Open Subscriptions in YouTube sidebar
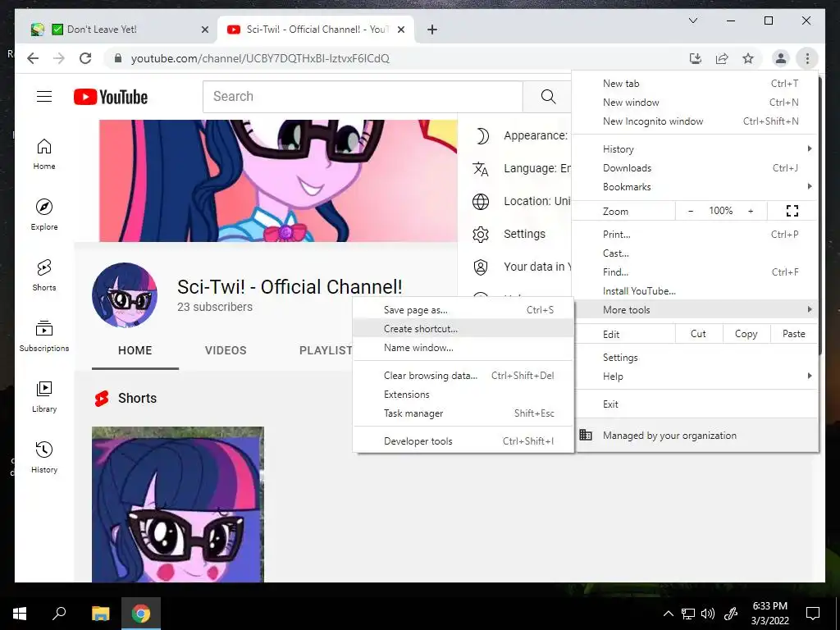The image size is (840, 630). click(x=44, y=336)
